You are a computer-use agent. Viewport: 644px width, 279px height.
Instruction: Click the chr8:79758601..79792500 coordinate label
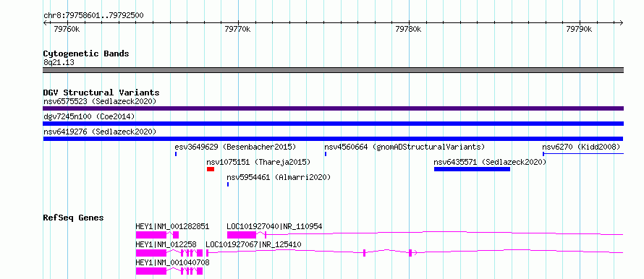point(93,16)
